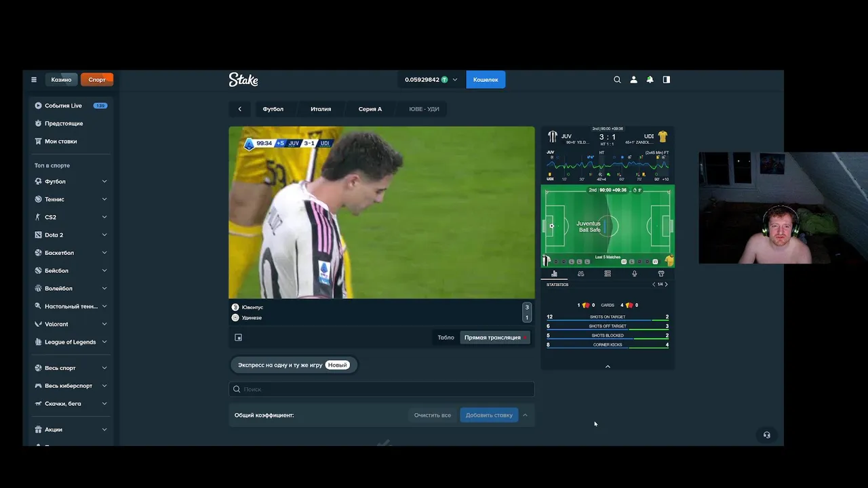Open the jersey squads tab in match widget
This screenshot has width=868, height=488.
tap(661, 274)
